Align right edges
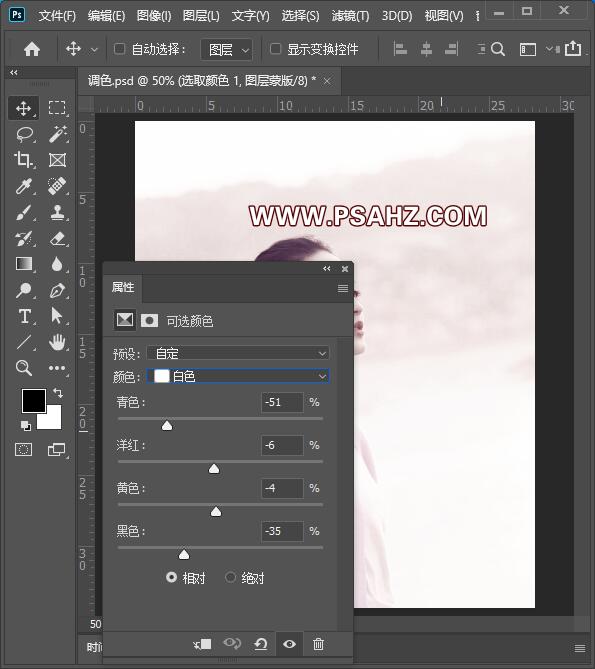The image size is (595, 669). pos(452,49)
